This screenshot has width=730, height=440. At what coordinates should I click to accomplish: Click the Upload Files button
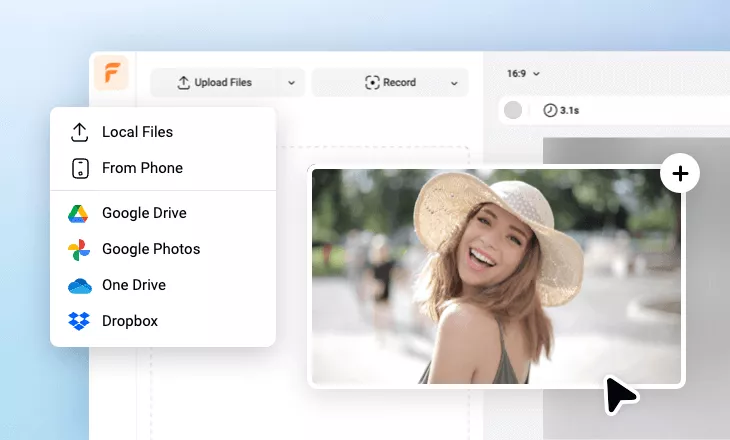pyautogui.click(x=214, y=83)
